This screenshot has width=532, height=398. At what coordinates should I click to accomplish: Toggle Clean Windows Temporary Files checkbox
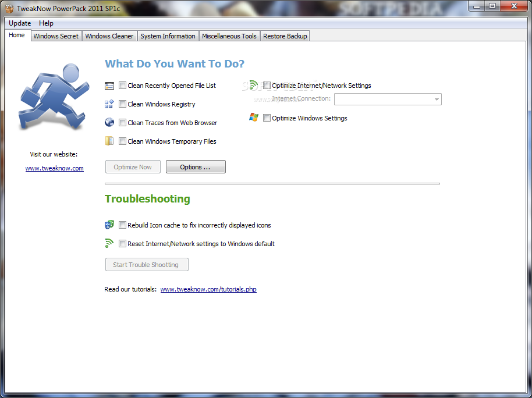[x=122, y=141]
